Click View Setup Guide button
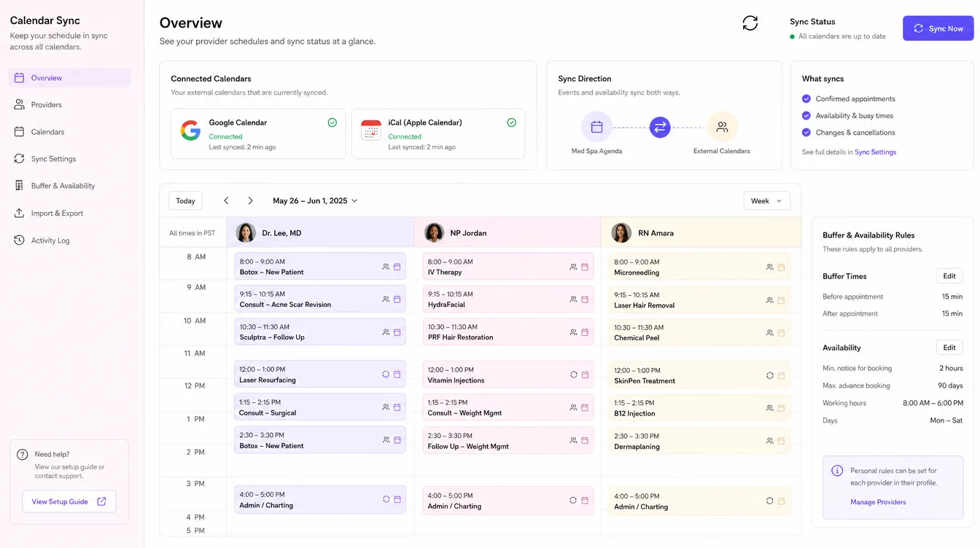The height and width of the screenshot is (548, 980). pyautogui.click(x=69, y=501)
